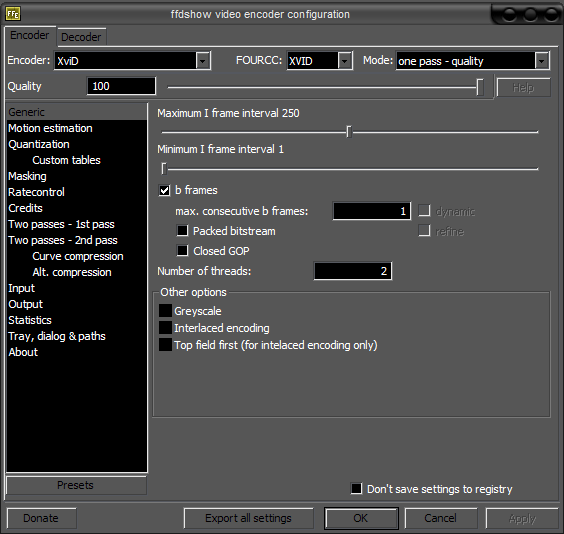Select Two passes - 2nd pass

(x=77, y=240)
